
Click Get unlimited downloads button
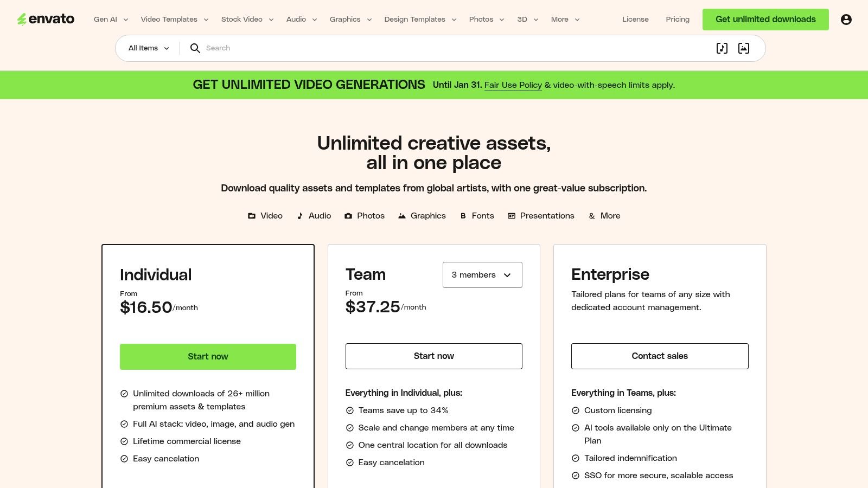tap(765, 19)
